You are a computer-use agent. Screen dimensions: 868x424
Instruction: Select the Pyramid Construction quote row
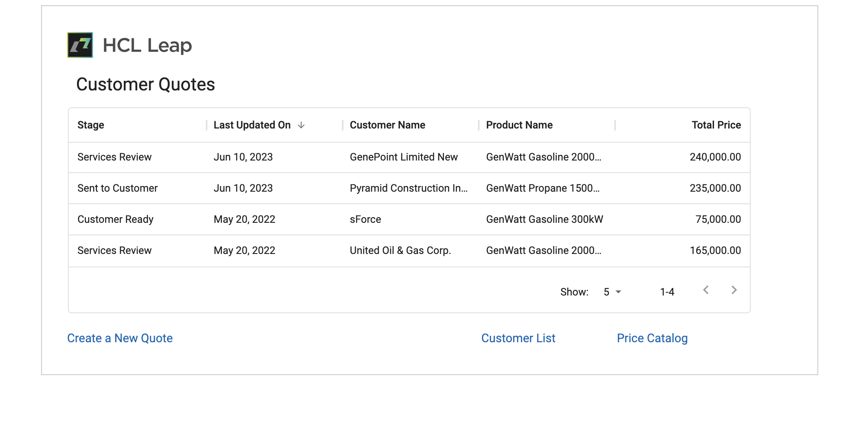[409, 189]
